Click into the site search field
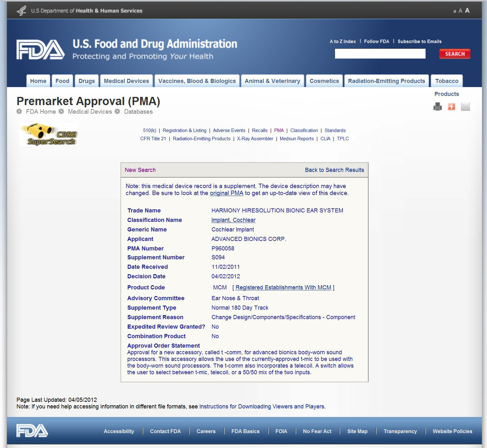 [x=380, y=54]
